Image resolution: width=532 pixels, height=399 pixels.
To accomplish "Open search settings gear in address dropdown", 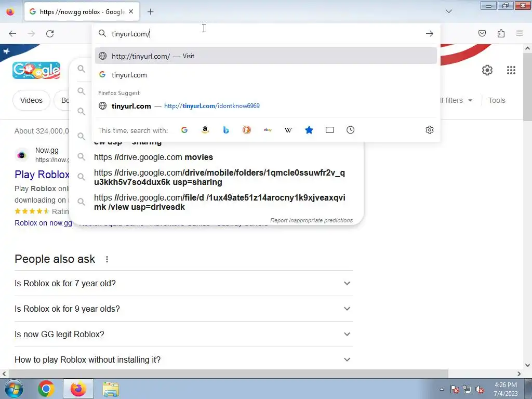I will [x=430, y=130].
